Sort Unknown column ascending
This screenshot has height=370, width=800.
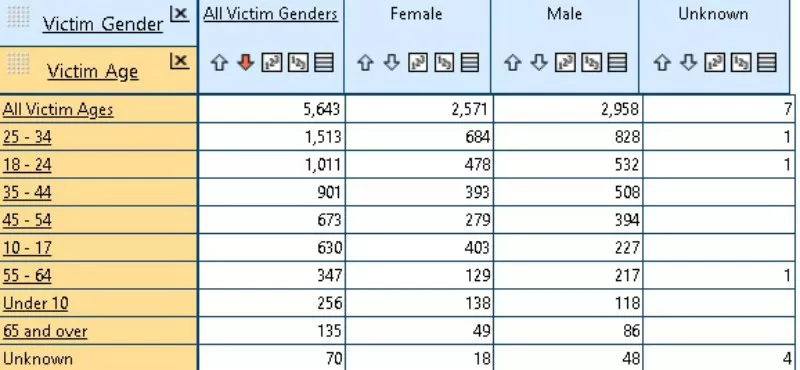click(662, 63)
